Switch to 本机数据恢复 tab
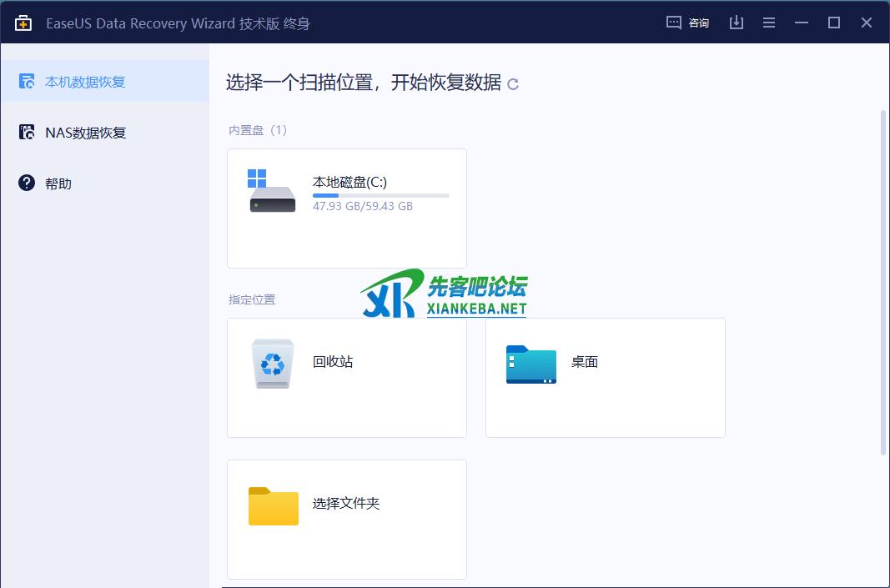The height and width of the screenshot is (588, 890). (85, 82)
